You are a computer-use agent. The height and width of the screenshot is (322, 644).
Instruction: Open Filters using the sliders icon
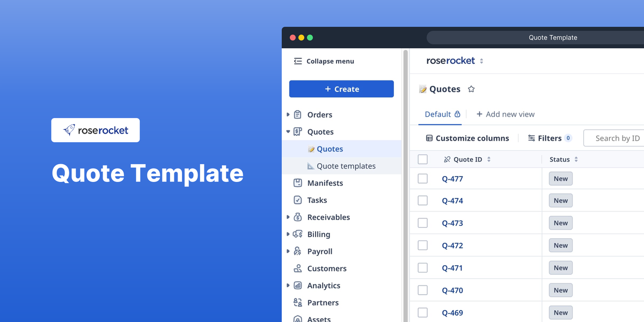[x=531, y=138]
